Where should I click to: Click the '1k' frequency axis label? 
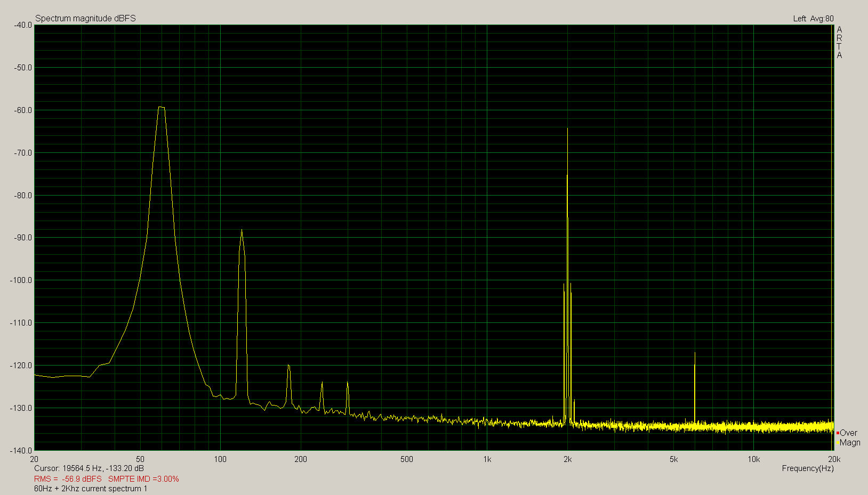pyautogui.click(x=487, y=459)
